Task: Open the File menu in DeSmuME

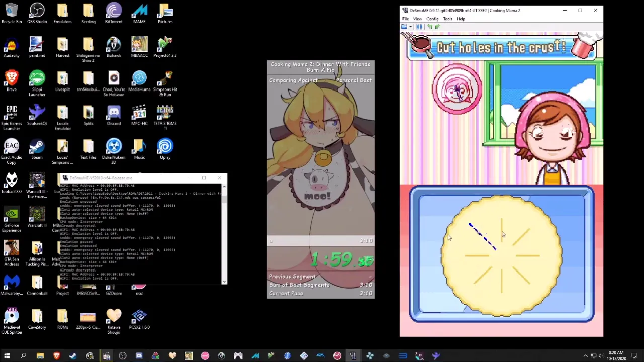Action: (x=405, y=19)
